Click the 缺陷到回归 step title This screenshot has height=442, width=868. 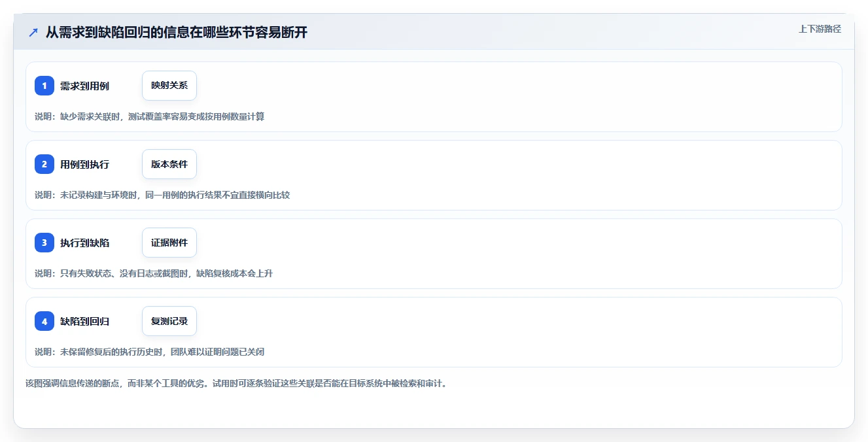[84, 321]
